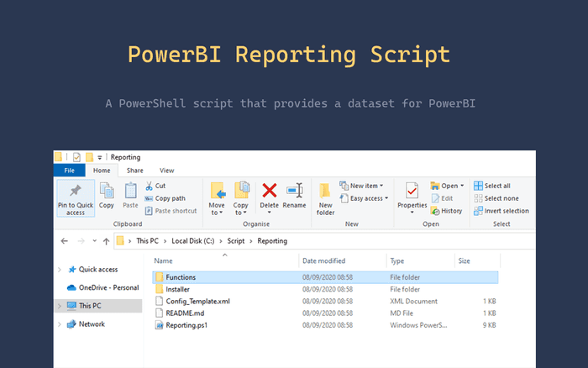Click Paste shortcut in the ribbon
588x368 pixels.
point(171,211)
